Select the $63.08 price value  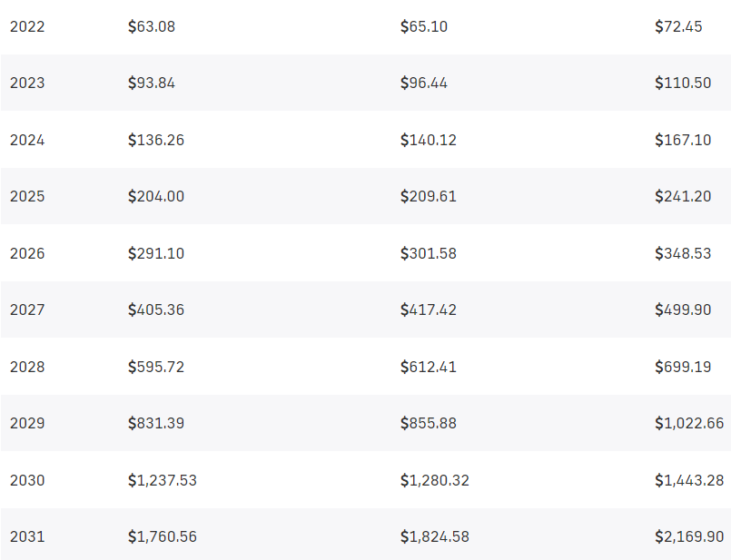pyautogui.click(x=152, y=26)
